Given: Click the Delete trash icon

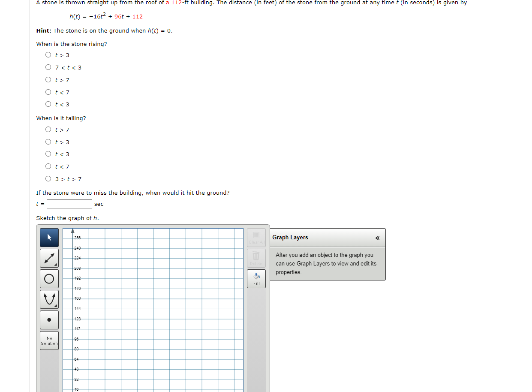Looking at the screenshot, I should [x=256, y=258].
